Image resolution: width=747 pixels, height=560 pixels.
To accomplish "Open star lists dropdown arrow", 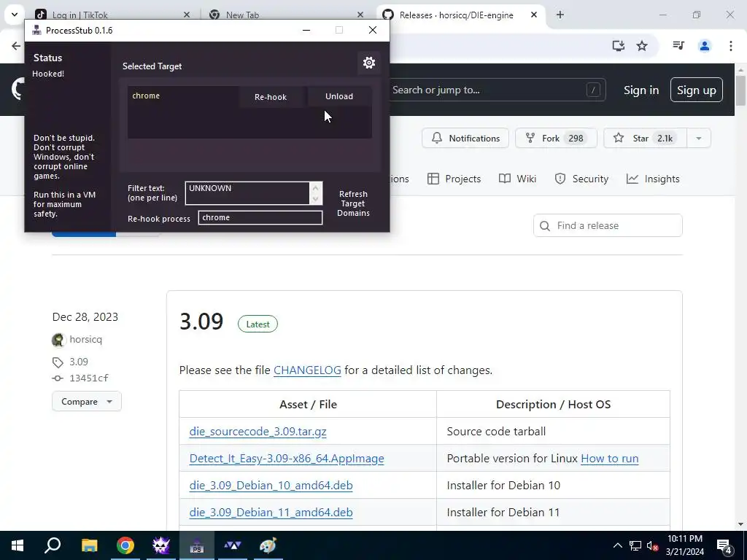I will click(x=699, y=138).
